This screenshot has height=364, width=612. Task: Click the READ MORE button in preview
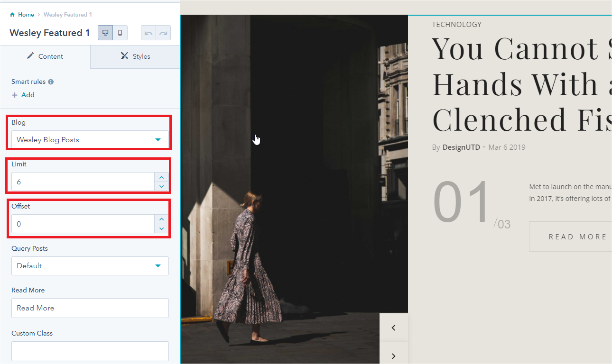pos(570,237)
